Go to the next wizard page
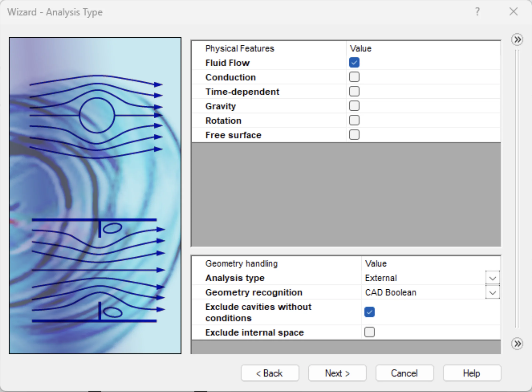Screen dimensions: 532x392 [x=337, y=373]
